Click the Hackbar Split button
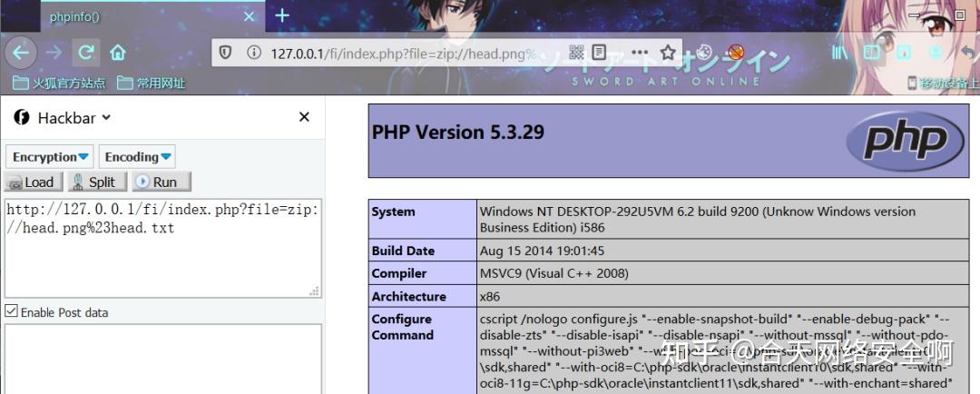The image size is (980, 394). point(97,182)
